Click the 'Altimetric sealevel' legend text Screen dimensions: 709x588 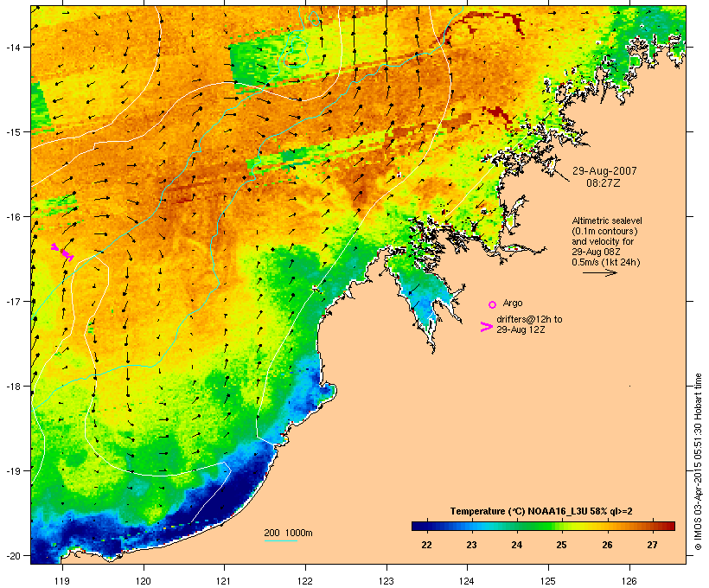pyautogui.click(x=607, y=220)
